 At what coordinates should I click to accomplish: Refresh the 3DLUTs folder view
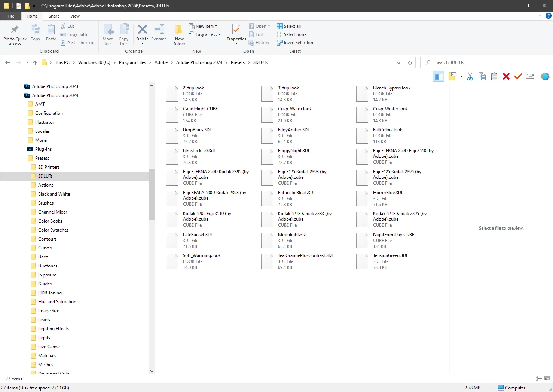410,62
